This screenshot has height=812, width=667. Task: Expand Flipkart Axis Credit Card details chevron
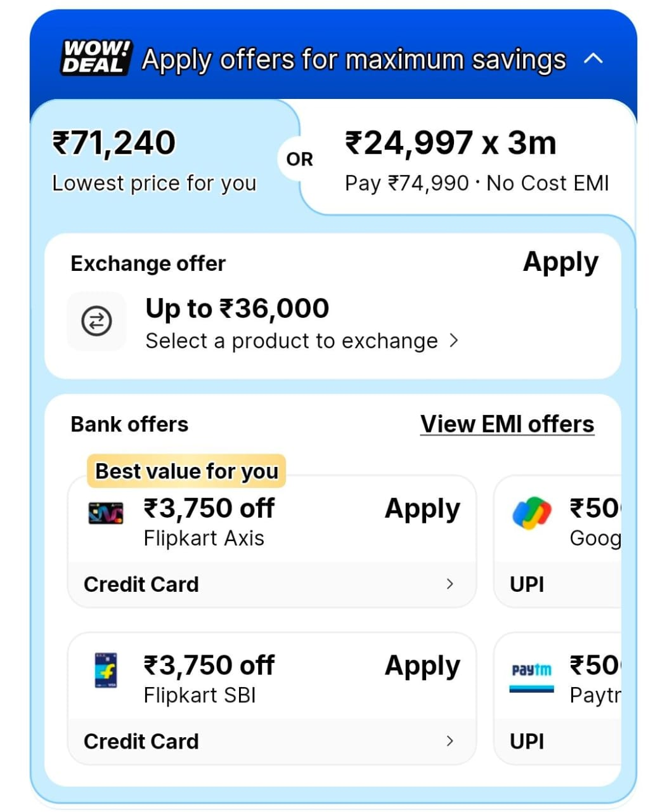click(450, 584)
